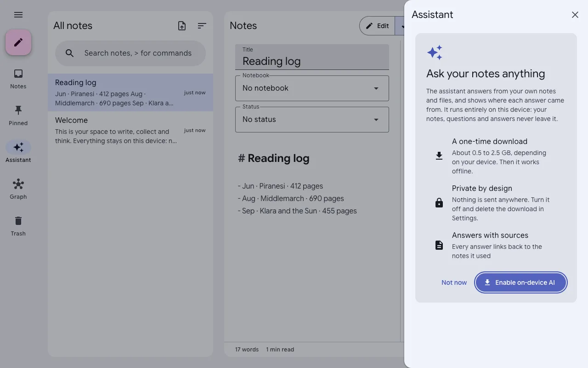
Task: Open the sort options icon
Action: 202,26
